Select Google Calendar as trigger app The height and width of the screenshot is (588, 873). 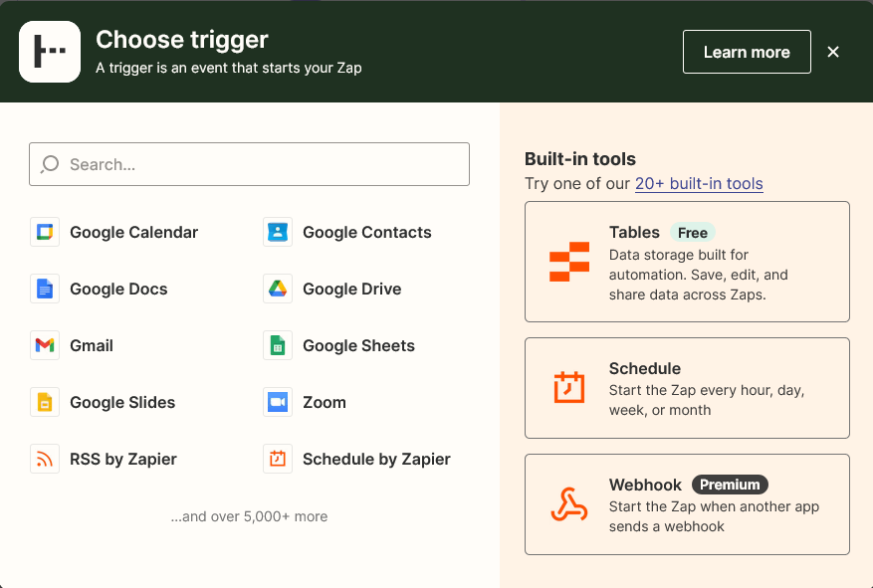[133, 232]
